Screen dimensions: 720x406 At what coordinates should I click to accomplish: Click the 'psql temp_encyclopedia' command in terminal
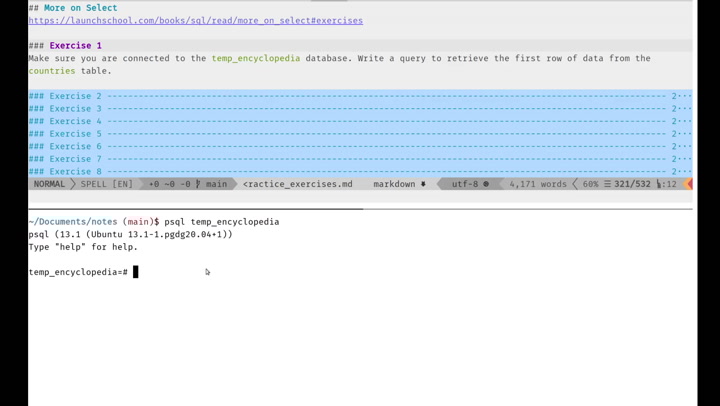click(x=222, y=222)
